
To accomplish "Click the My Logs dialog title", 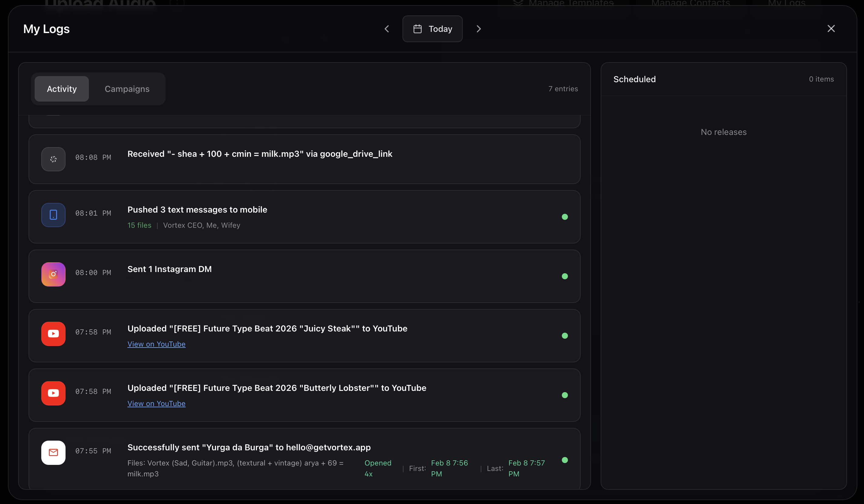I will click(x=46, y=29).
